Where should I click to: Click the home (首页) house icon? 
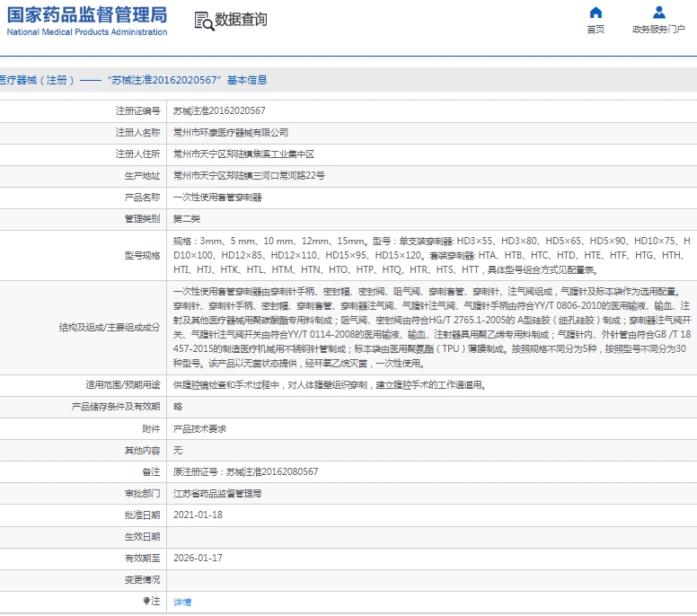tap(596, 13)
